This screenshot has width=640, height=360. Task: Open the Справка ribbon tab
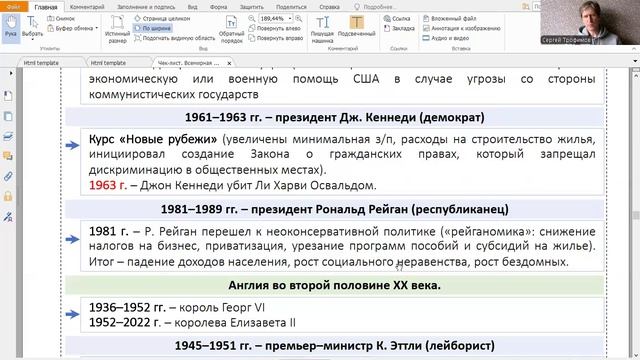coord(329,7)
